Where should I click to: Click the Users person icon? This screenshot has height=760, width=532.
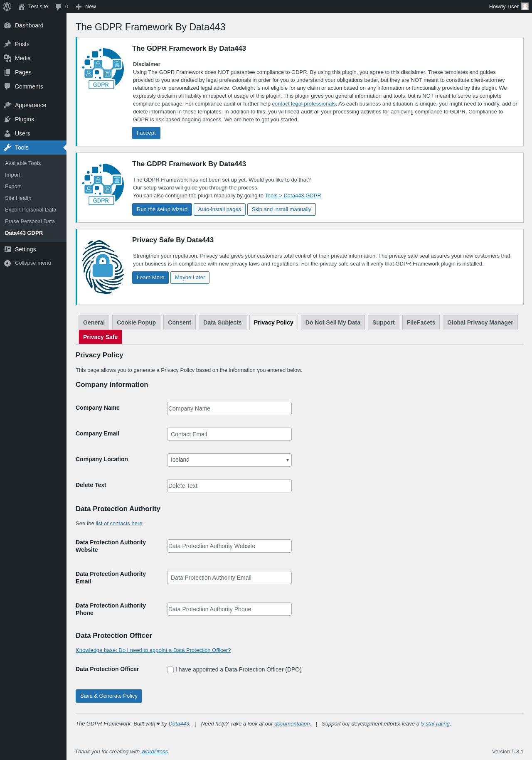(7, 133)
